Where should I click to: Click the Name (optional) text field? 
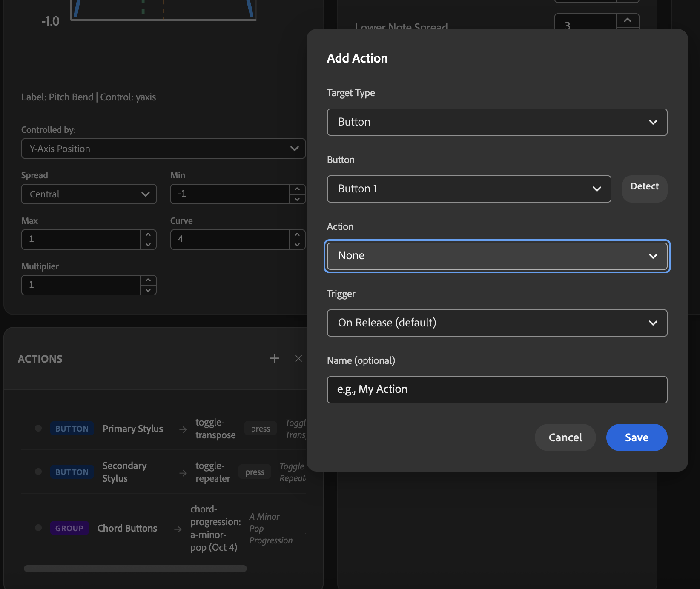(x=496, y=389)
